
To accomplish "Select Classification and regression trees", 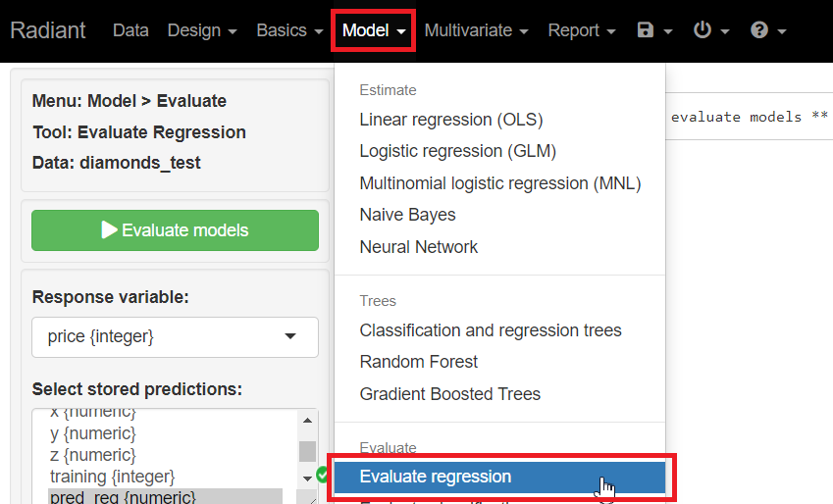I will click(x=491, y=330).
